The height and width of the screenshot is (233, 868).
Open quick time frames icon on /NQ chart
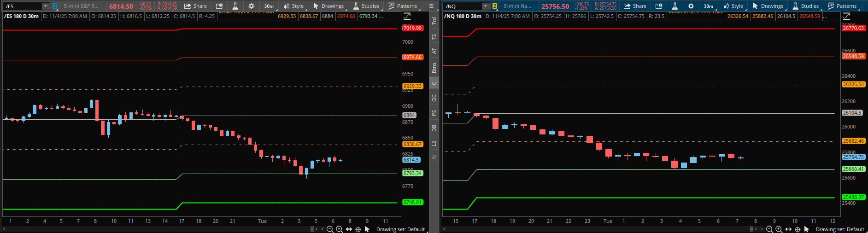pos(659,6)
